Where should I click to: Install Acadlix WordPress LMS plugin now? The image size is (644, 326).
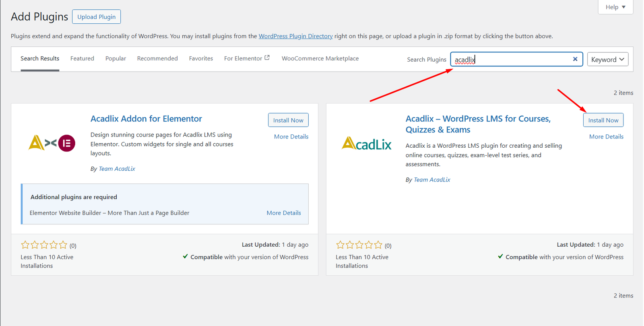(603, 120)
